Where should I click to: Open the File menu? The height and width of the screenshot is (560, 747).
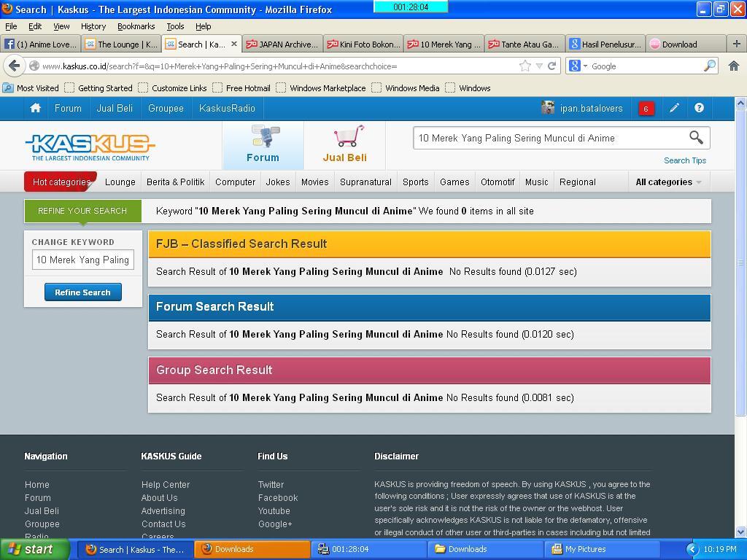11,26
